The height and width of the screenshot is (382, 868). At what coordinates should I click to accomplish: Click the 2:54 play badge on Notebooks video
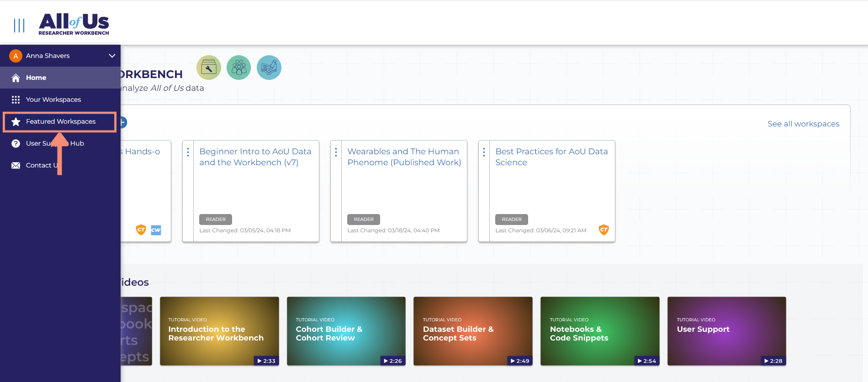click(x=647, y=361)
